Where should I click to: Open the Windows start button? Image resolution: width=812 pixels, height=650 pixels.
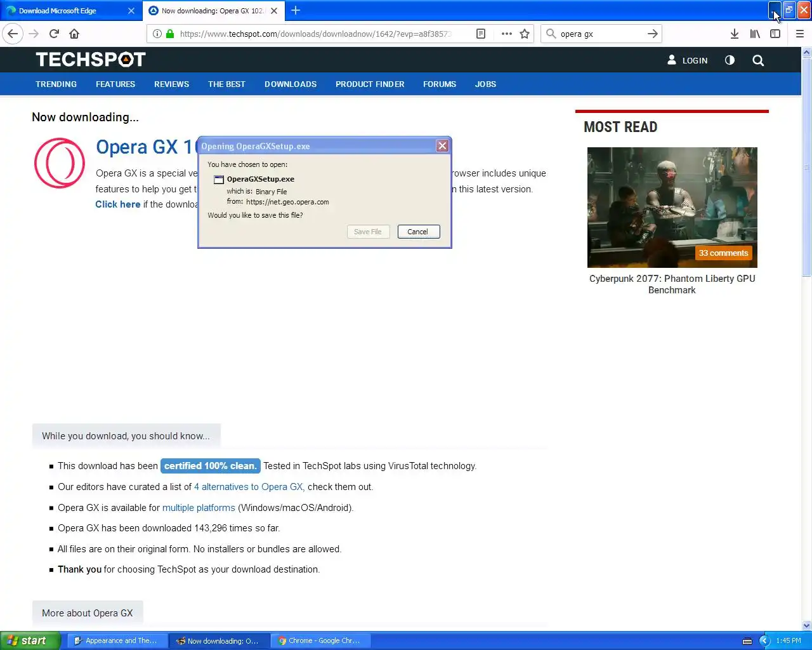click(30, 640)
